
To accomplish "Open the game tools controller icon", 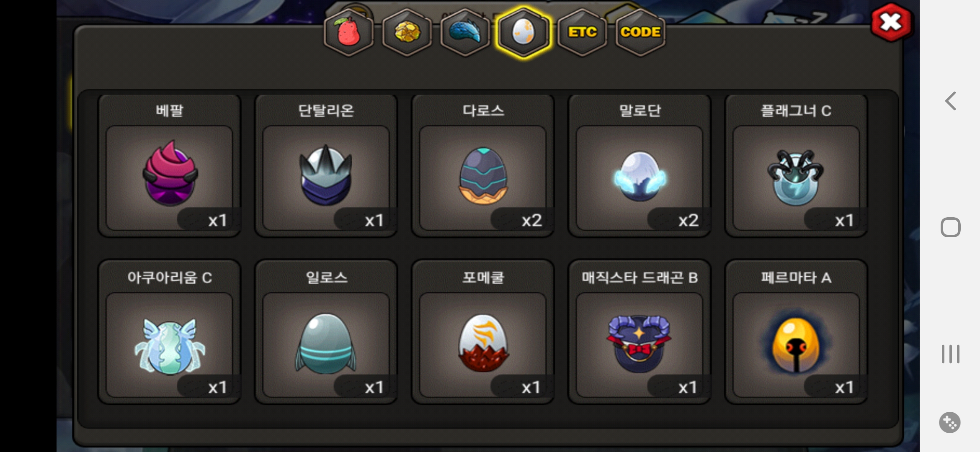I will [950, 423].
